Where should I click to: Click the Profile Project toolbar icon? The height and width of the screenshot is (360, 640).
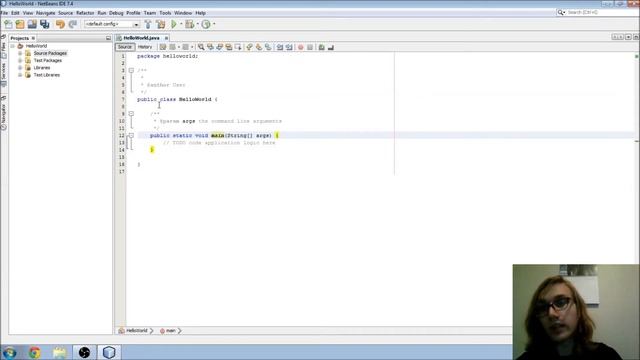tap(206, 24)
